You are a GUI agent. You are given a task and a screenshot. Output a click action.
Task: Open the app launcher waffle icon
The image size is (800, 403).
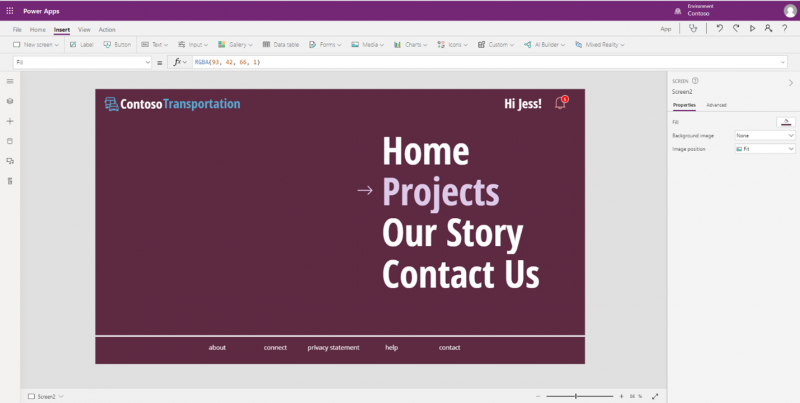(10, 11)
